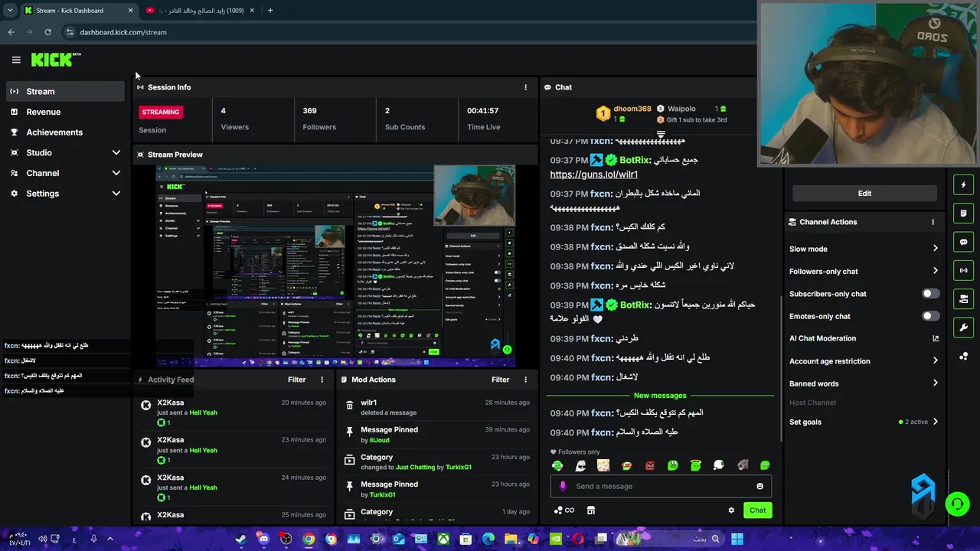Open guns.lol/wilr1 link in chat
980x551 pixels.
click(594, 174)
